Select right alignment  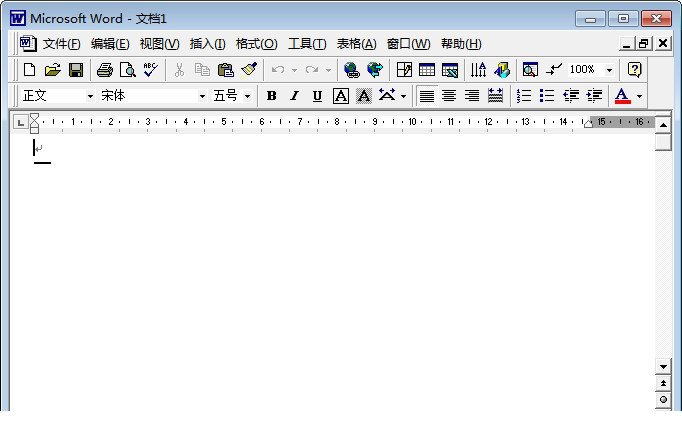(472, 96)
